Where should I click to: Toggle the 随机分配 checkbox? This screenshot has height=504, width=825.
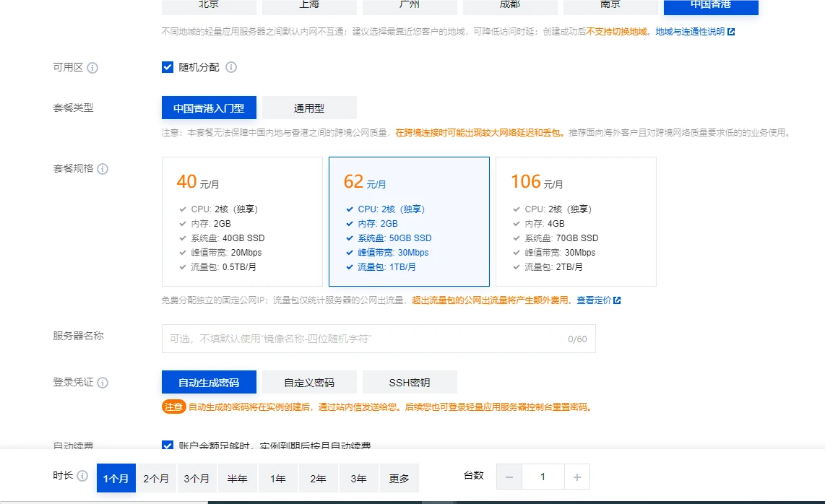pos(168,67)
